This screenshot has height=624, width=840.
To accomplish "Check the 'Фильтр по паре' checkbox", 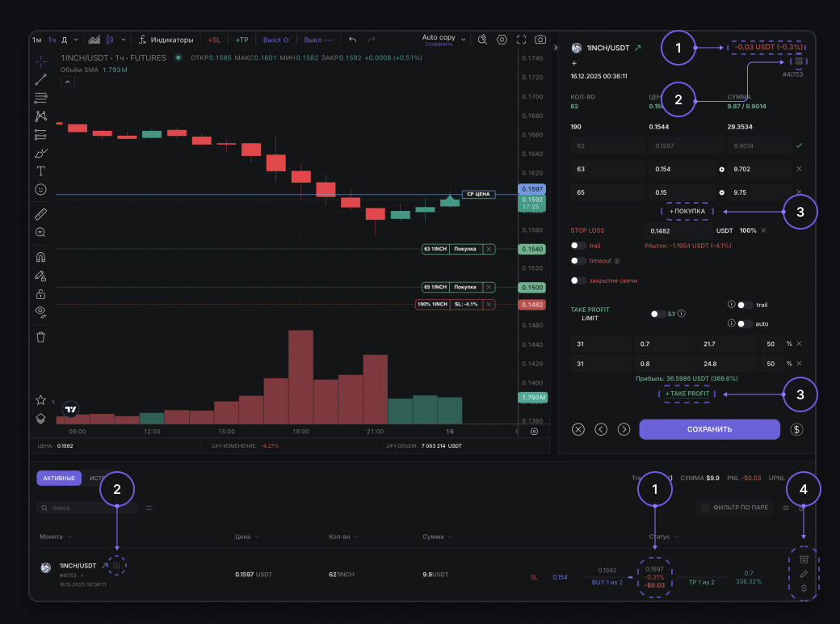I will click(705, 508).
